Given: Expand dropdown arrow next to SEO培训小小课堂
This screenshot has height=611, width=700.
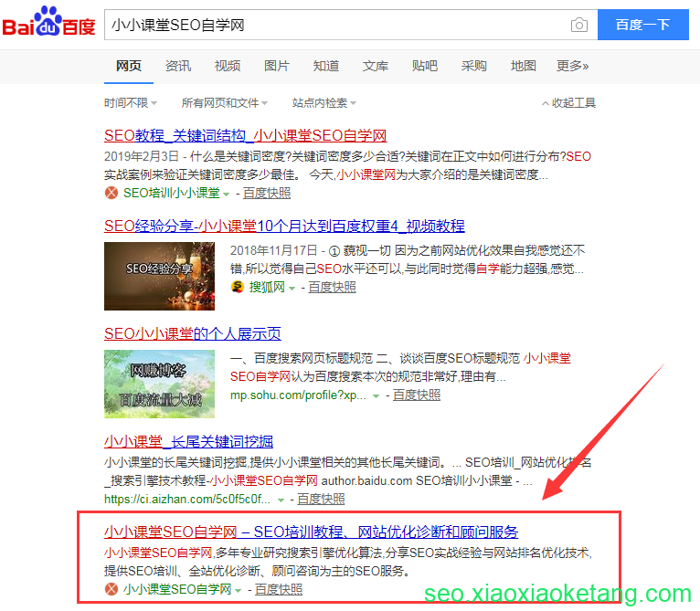Looking at the screenshot, I should [x=226, y=195].
